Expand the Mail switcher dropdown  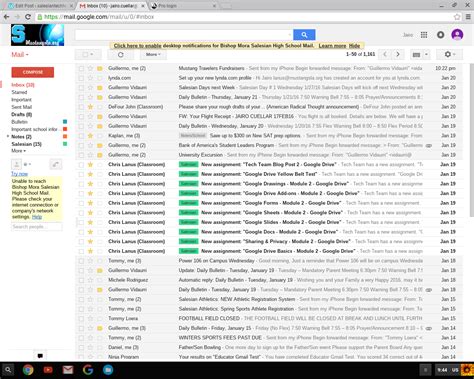click(x=20, y=55)
